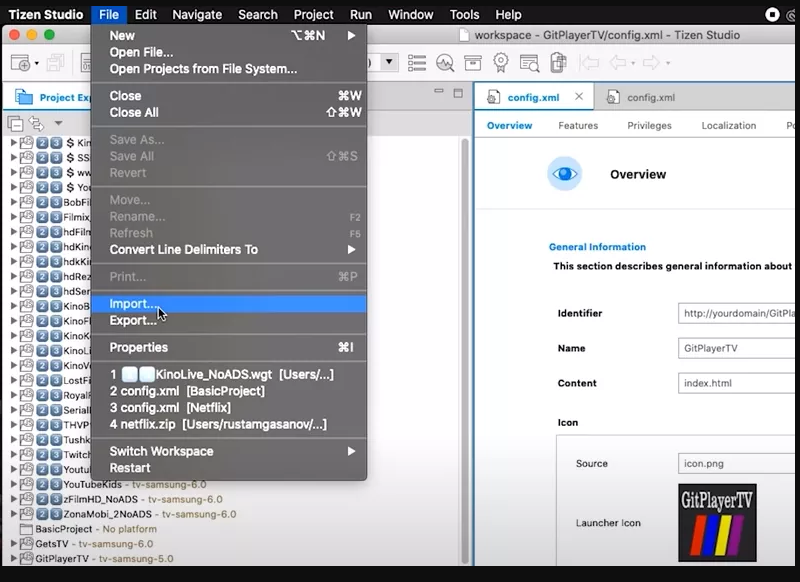The height and width of the screenshot is (582, 800).
Task: Expand the GetsTV project tree node
Action: [x=14, y=543]
